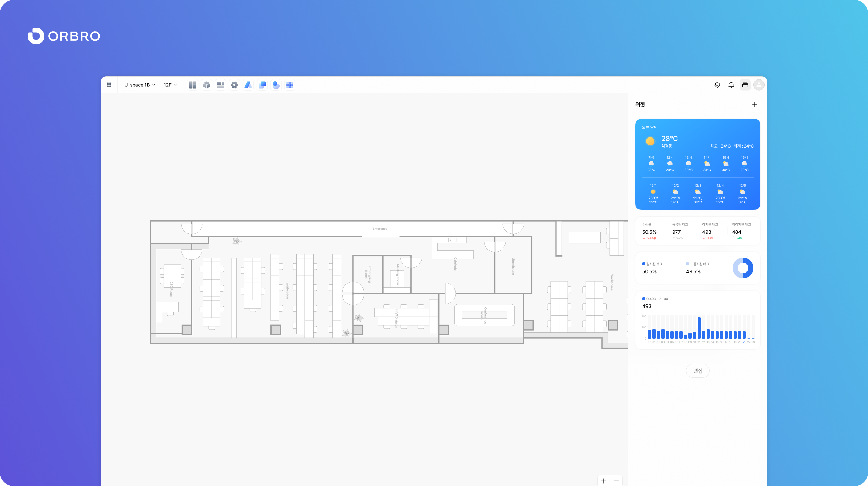This screenshot has width=868, height=486.
Task: Select the 3D cube view icon
Action: point(207,85)
